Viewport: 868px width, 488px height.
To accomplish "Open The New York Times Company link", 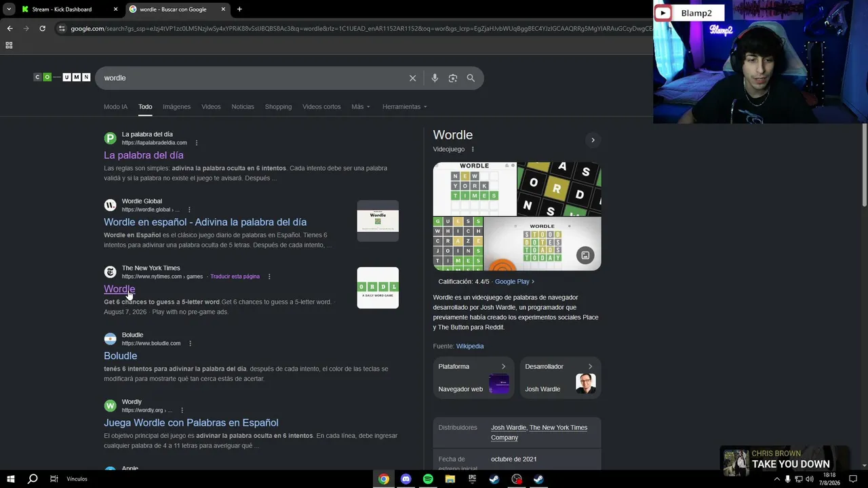I will 539,432.
